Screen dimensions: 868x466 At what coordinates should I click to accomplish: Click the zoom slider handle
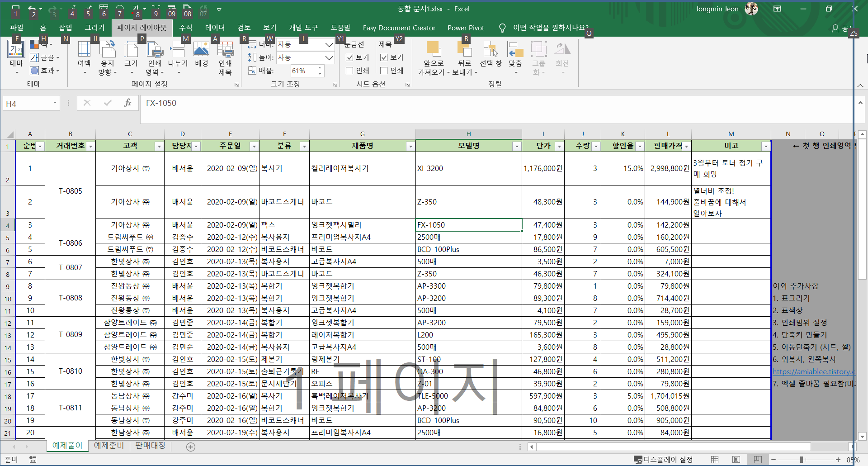[x=802, y=460]
